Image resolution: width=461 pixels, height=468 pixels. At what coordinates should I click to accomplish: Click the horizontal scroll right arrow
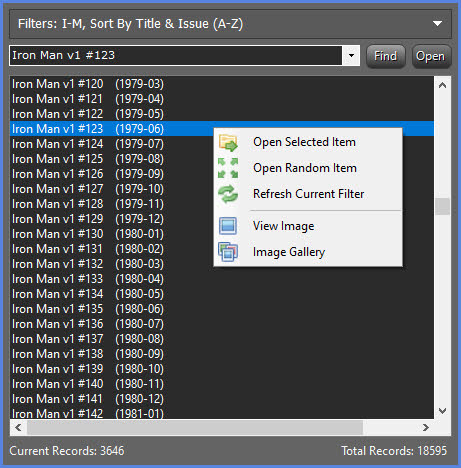(x=426, y=427)
